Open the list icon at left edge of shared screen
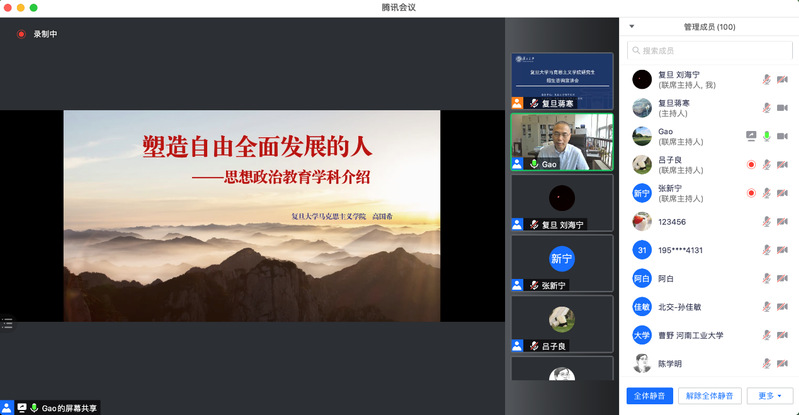Image resolution: width=799 pixels, height=415 pixels. 7,323
